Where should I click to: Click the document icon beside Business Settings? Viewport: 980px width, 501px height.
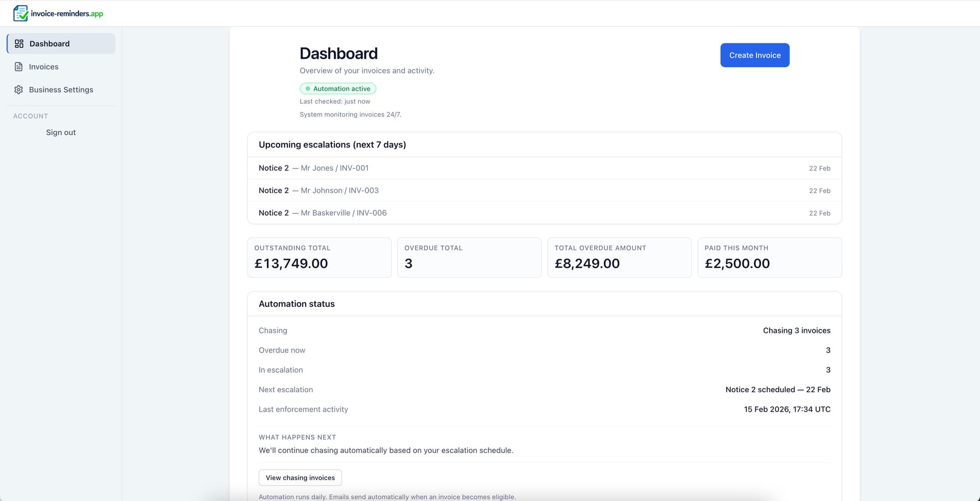pyautogui.click(x=19, y=89)
